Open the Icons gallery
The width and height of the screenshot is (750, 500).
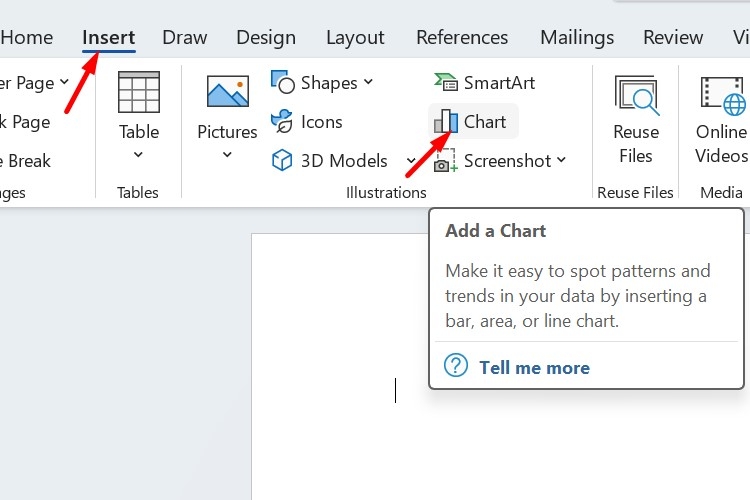pos(282,122)
